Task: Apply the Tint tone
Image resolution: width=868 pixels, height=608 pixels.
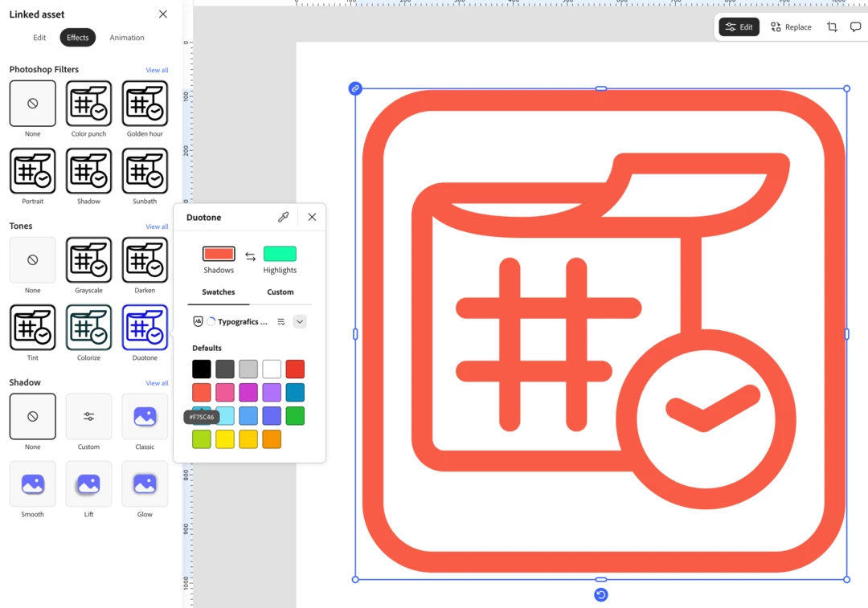Action: 33,328
